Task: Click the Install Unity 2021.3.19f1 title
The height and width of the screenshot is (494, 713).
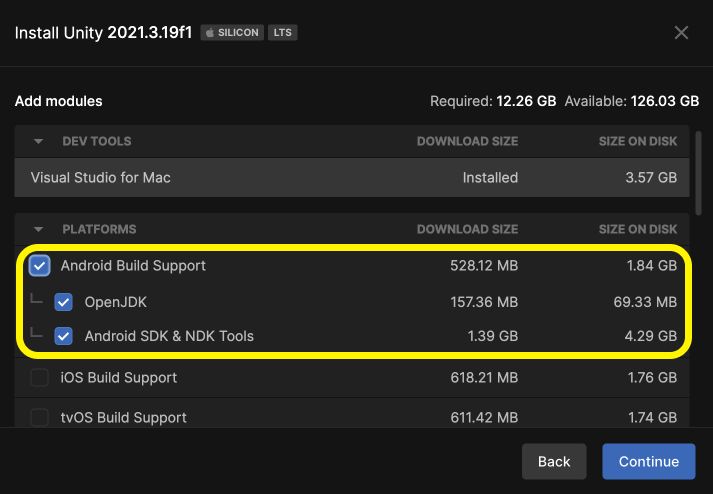Action: click(x=103, y=33)
